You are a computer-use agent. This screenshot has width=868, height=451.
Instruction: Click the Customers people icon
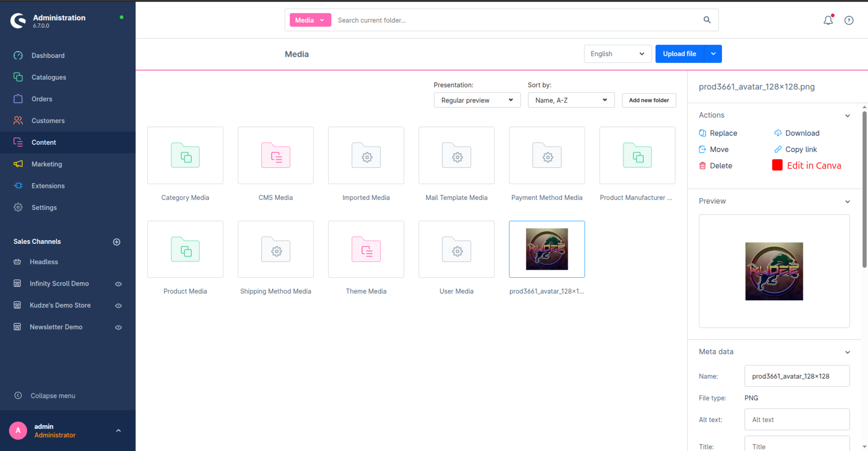pos(18,121)
